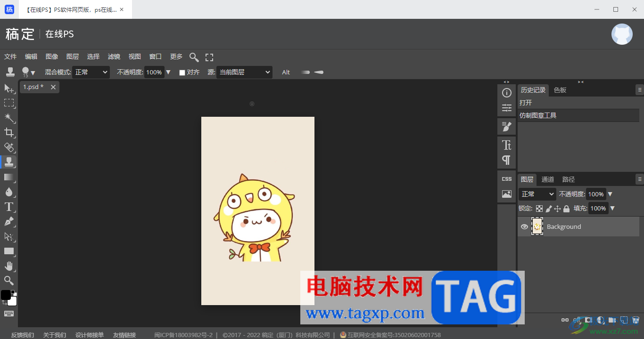644x339 pixels.
Task: Open the 图像 menu
Action: coord(52,56)
